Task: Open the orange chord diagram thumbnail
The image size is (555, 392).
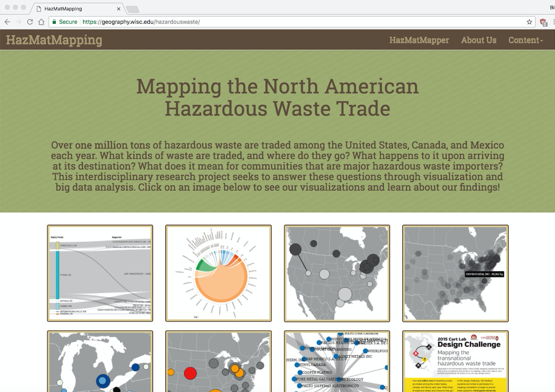Action: 219,273
